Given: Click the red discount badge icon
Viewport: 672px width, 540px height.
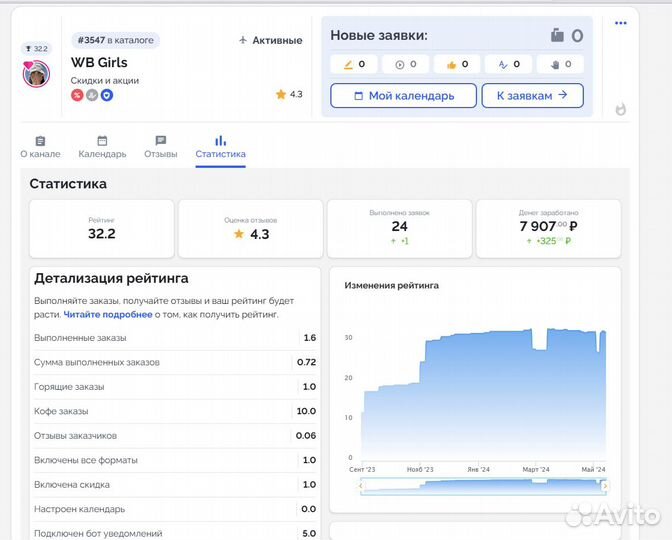Looking at the screenshot, I should [77, 95].
